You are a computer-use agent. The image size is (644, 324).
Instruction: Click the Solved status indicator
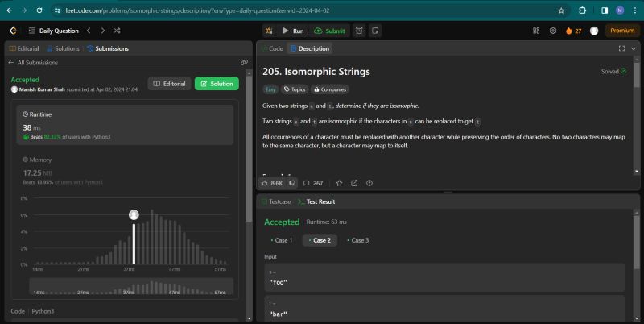point(613,71)
